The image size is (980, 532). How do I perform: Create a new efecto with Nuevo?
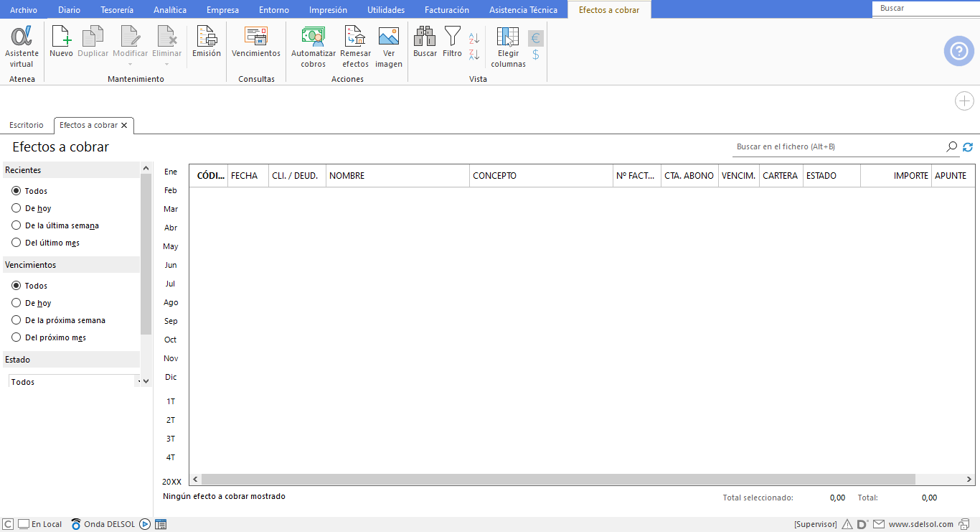point(61,42)
